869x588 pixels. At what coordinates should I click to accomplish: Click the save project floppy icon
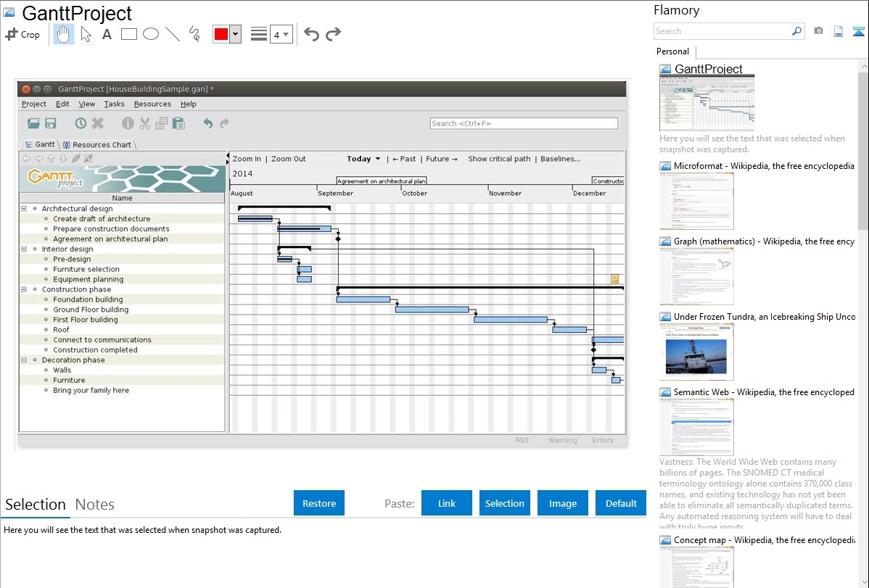click(51, 123)
